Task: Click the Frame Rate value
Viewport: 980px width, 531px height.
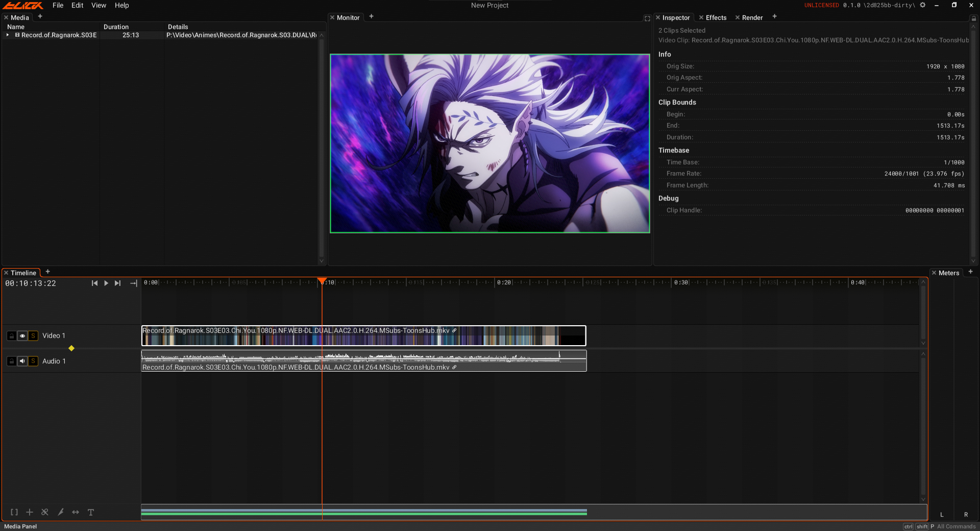Action: [924, 174]
